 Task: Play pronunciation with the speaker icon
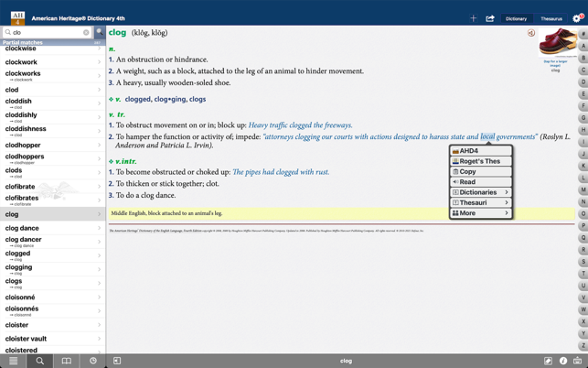pos(531,33)
